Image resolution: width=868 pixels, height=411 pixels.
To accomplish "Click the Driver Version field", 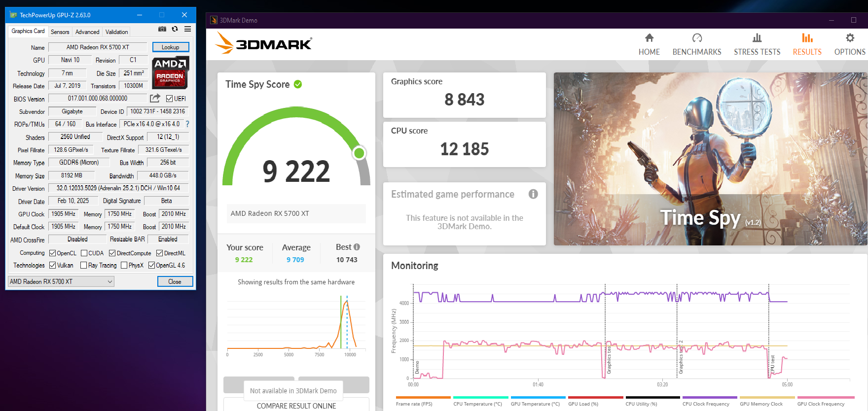I will pyautogui.click(x=118, y=188).
